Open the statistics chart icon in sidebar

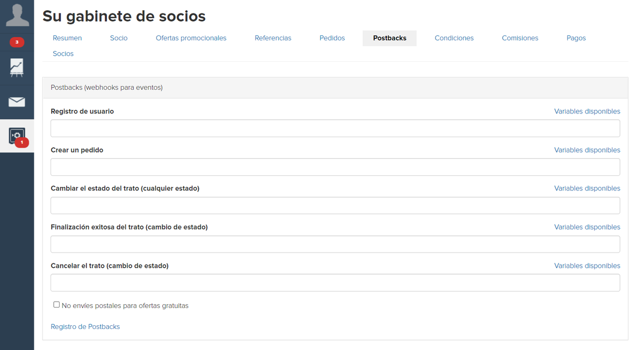click(17, 68)
